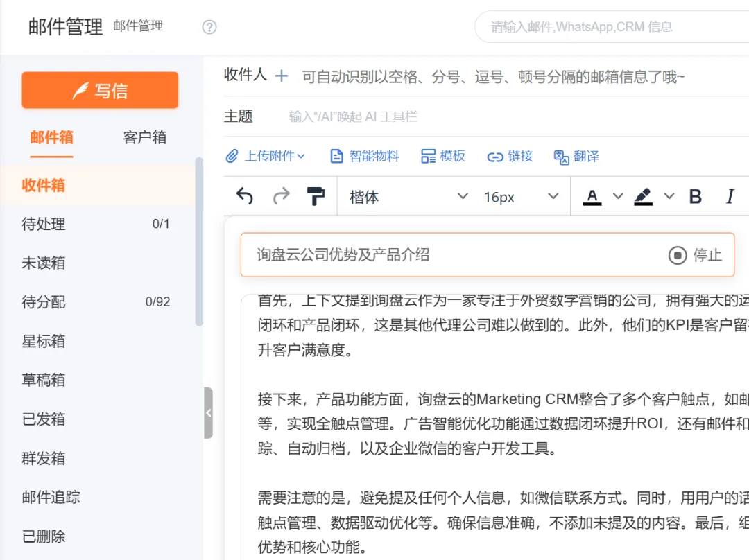Open the 模板 template picker
This screenshot has height=560, width=749.
pyautogui.click(x=442, y=156)
